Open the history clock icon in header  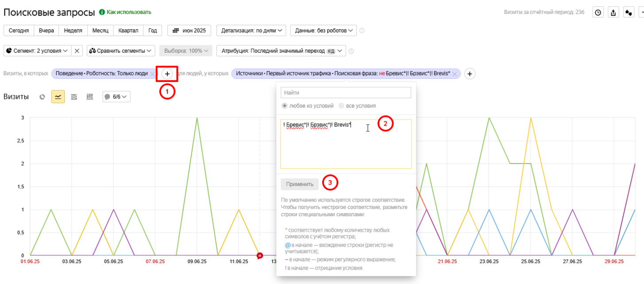tap(598, 12)
